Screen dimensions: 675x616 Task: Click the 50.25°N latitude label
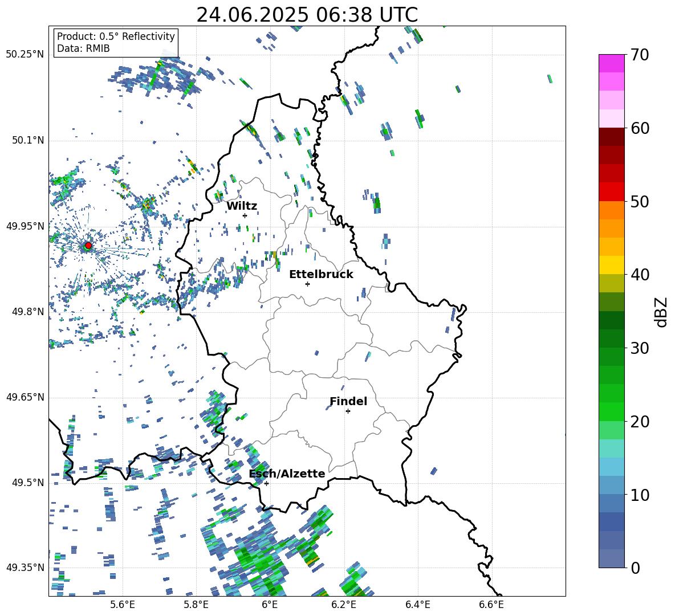(x=25, y=55)
